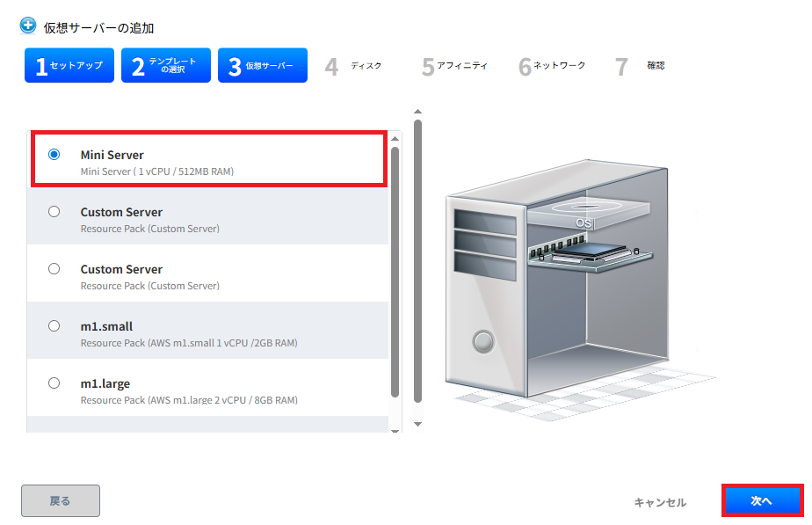Click 'Resource Pack (AWS m1.small 1 vCPU /2GB RAM)' text
The width and height of the screenshot is (812, 525).
[x=189, y=343]
